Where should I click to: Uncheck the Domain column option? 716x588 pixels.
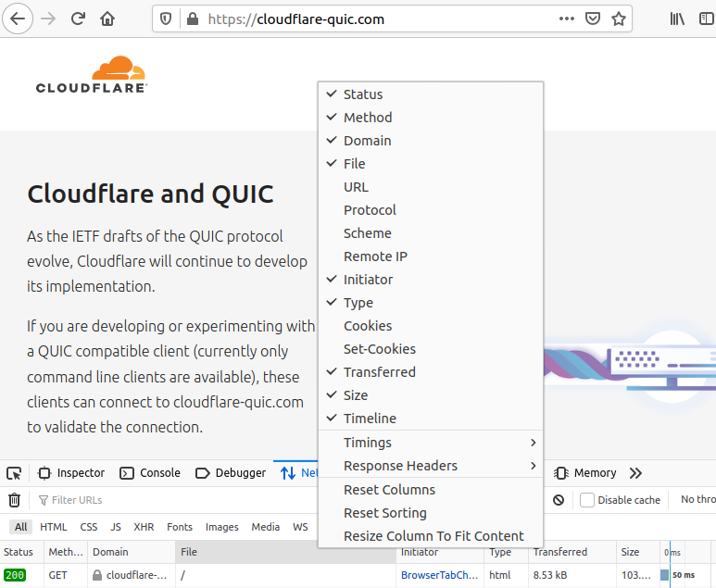tap(431, 141)
